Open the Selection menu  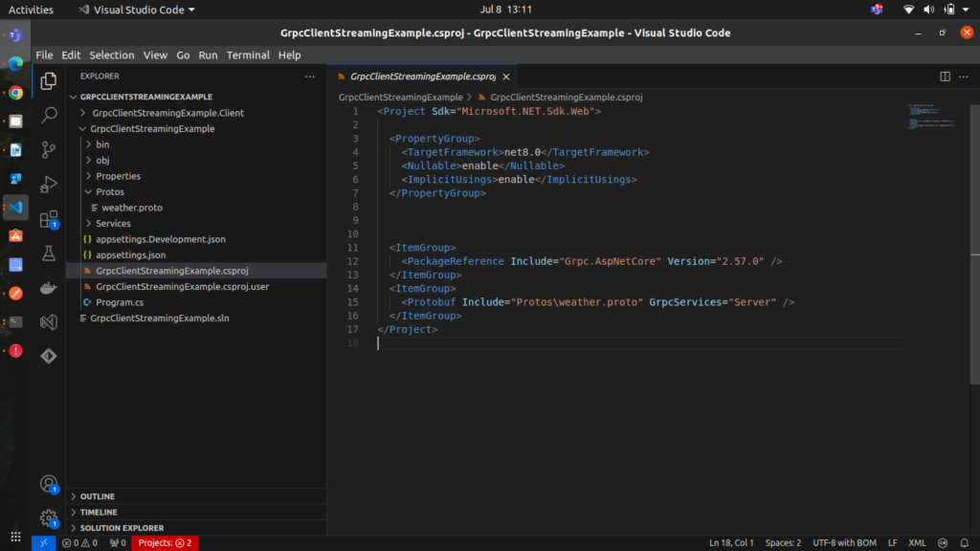click(112, 55)
